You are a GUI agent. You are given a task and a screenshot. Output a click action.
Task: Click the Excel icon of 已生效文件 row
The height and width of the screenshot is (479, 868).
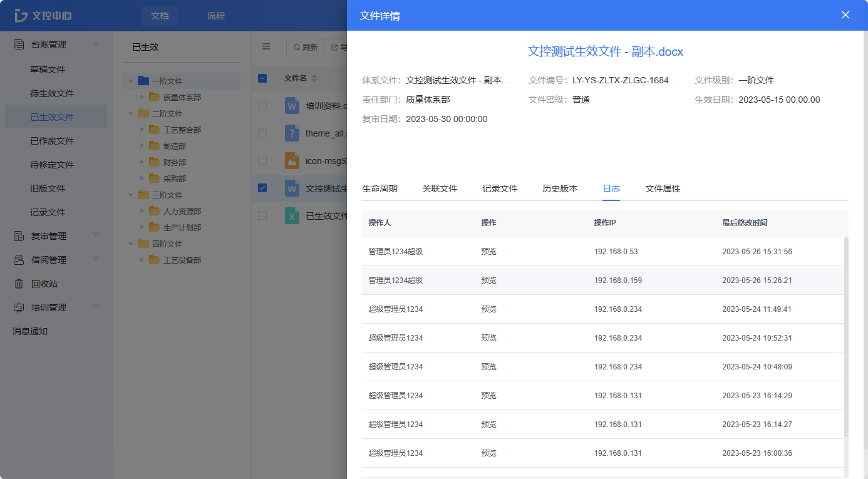pyautogui.click(x=292, y=215)
